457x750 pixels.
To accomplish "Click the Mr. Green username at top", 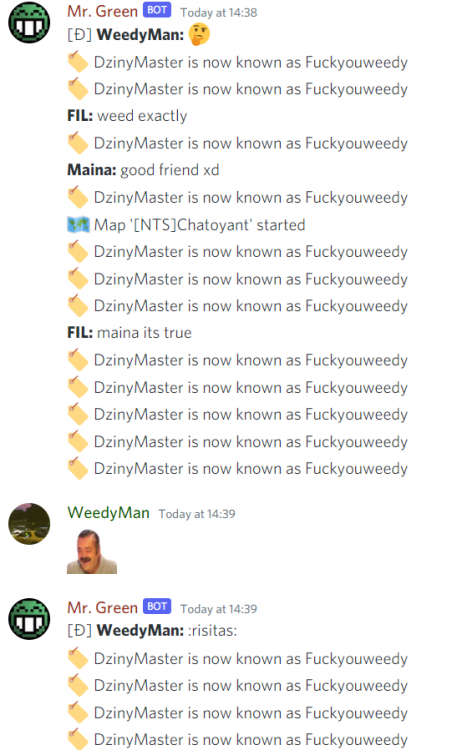I will [102, 11].
